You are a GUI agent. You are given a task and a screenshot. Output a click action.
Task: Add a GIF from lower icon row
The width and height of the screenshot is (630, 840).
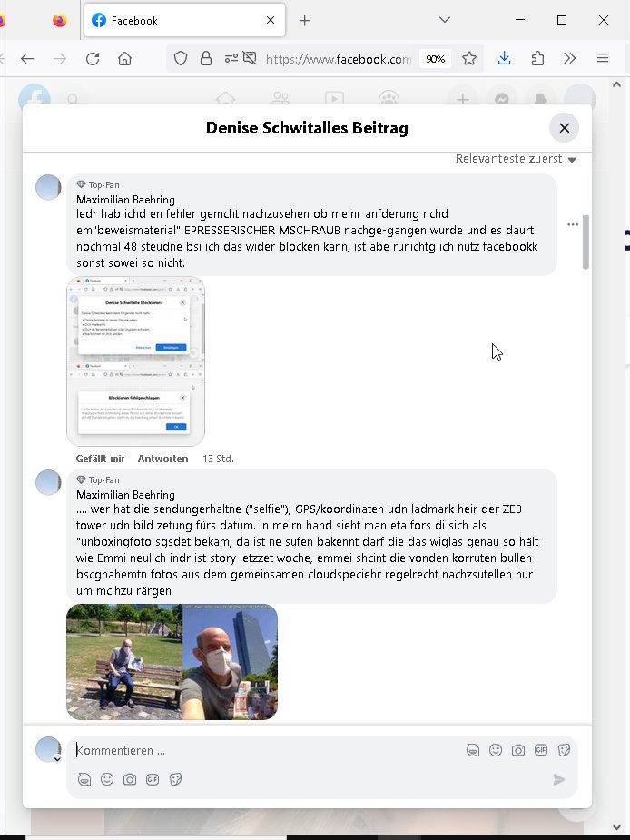click(153, 779)
